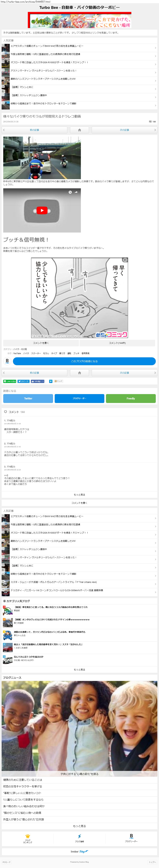Image resolution: width=159 pixels, height=868 pixels.
Task: Click the スクーター tag link
Action: tap(36, 353)
